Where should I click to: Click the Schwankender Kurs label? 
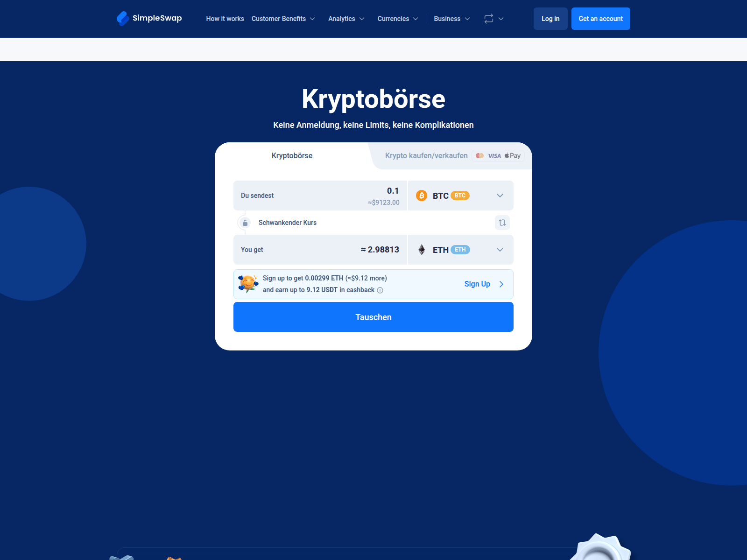tap(288, 223)
